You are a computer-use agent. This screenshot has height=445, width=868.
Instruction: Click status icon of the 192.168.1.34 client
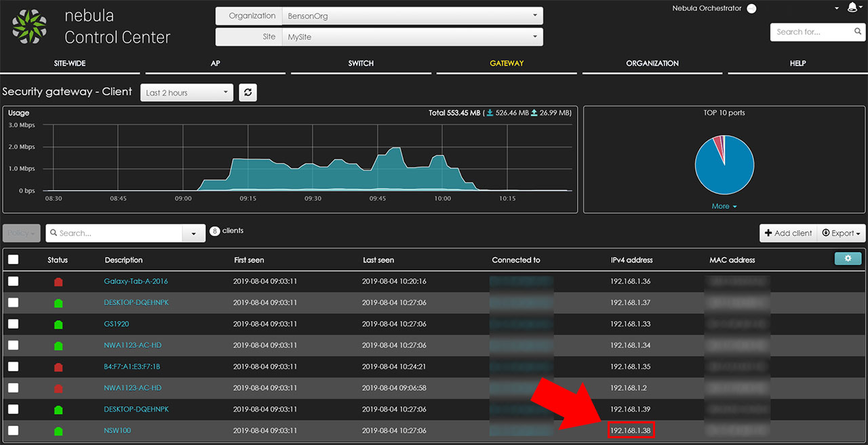point(58,346)
